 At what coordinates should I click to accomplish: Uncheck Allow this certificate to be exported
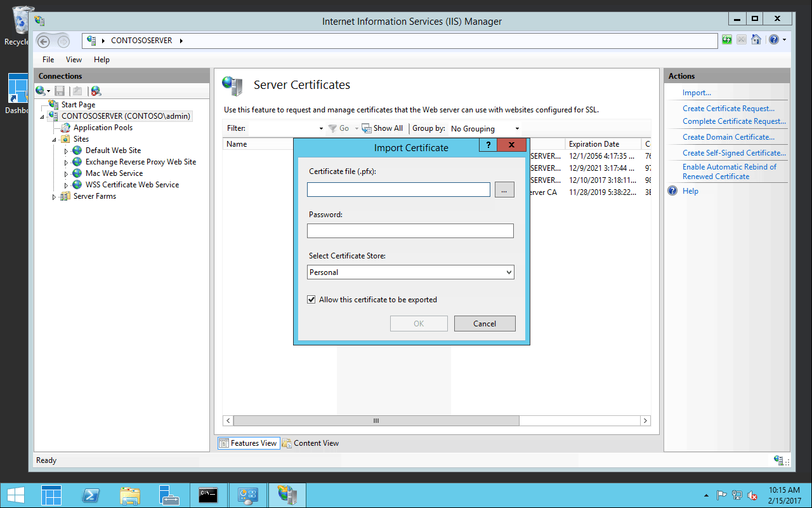[311, 300]
